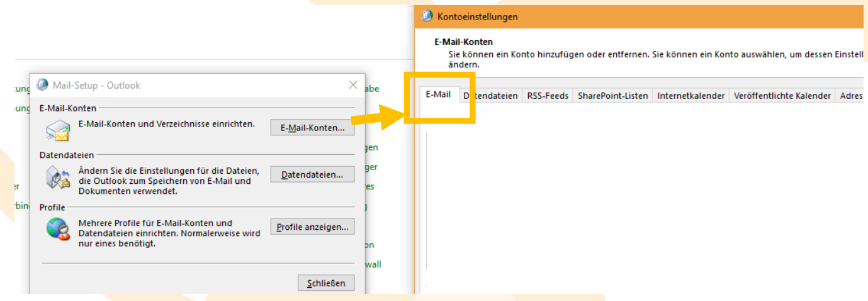
Task: Click the Datendateien files icon in Mail-Setup
Action: (58, 178)
